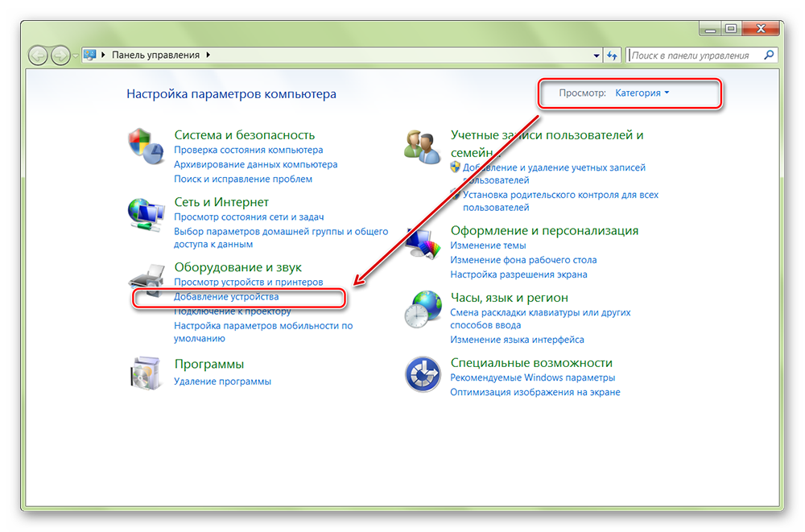Select Панель управления breadcrumb item
The image size is (805, 532).
click(x=155, y=56)
